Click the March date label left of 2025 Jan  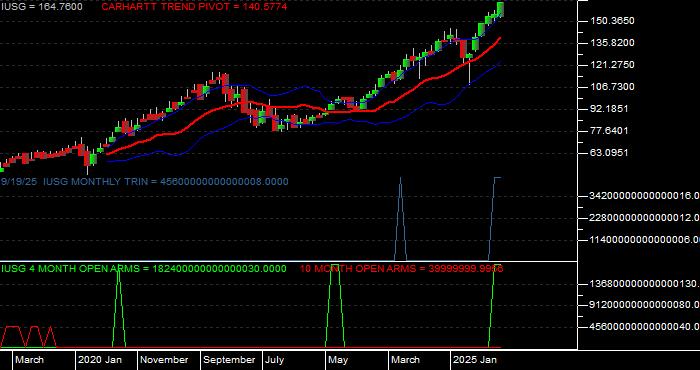(405, 360)
